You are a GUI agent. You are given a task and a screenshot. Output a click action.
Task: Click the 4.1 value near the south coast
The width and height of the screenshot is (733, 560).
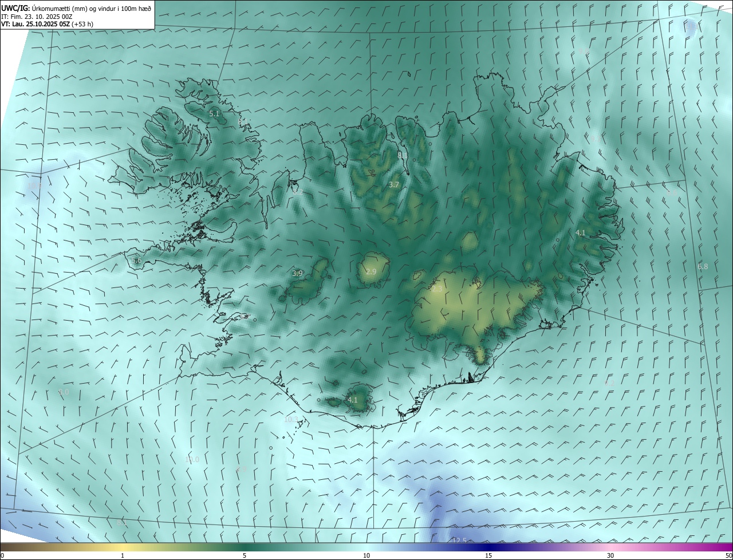pyautogui.click(x=353, y=400)
